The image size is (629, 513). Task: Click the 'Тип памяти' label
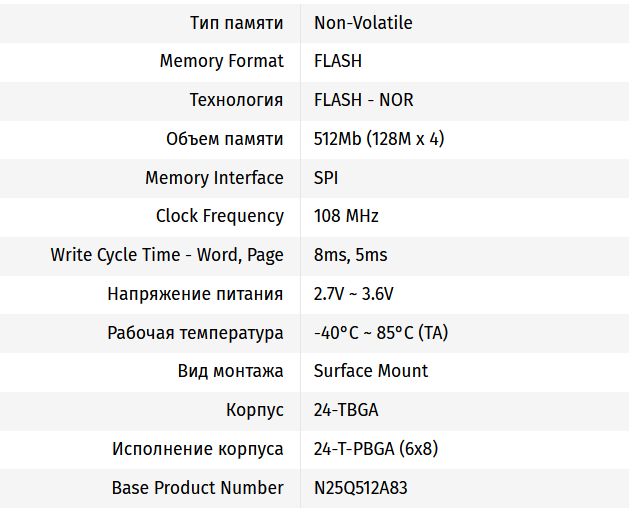[x=237, y=22]
